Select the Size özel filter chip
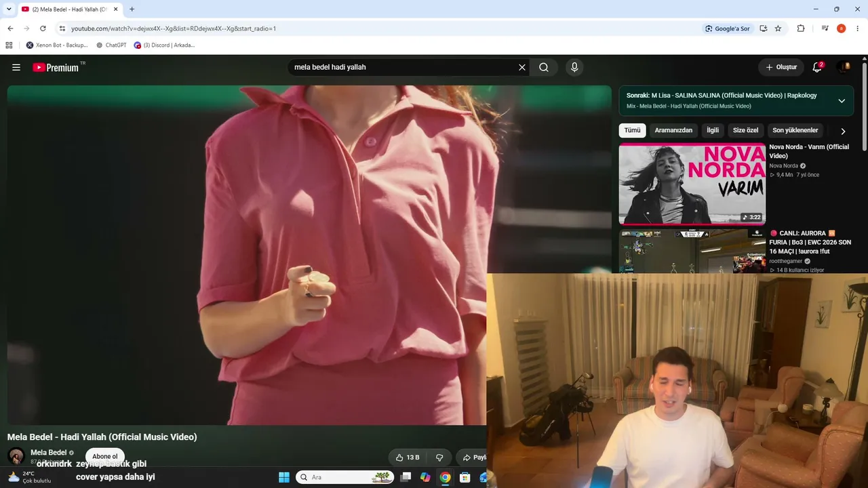The image size is (868, 488). 745,130
